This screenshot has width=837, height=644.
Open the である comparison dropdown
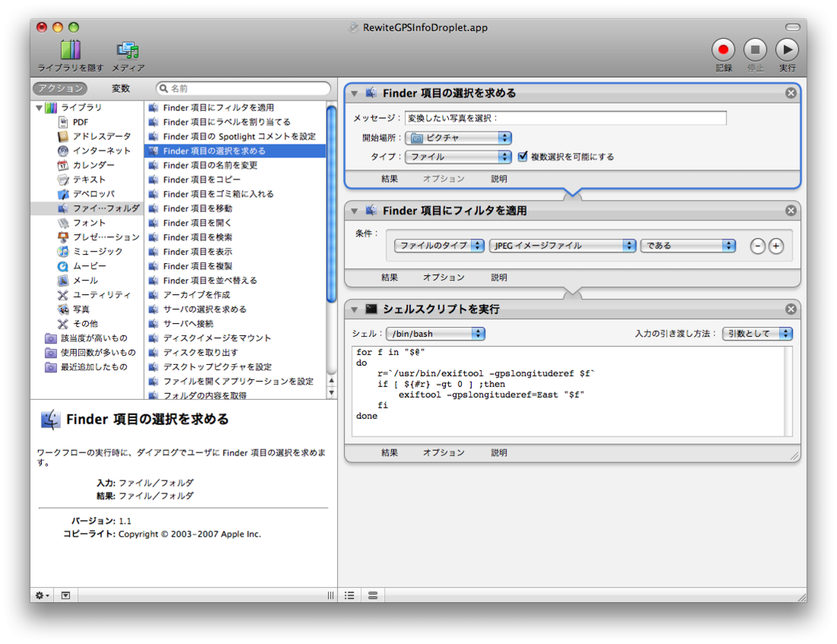click(x=688, y=246)
